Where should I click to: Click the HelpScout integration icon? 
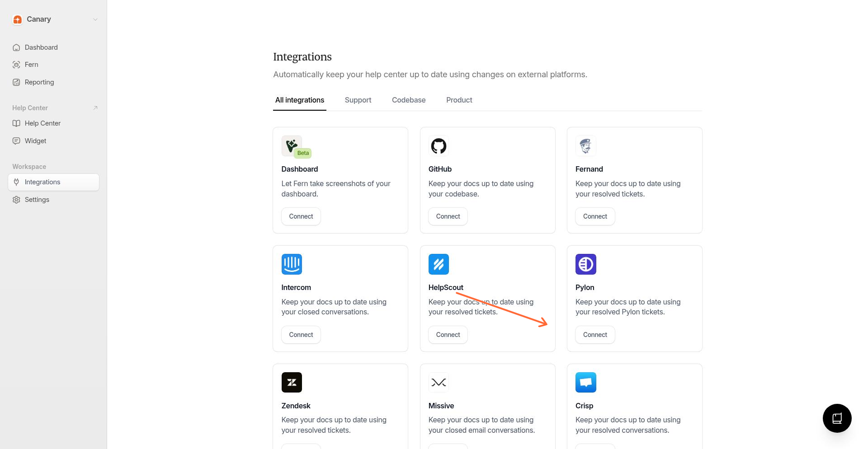click(439, 264)
